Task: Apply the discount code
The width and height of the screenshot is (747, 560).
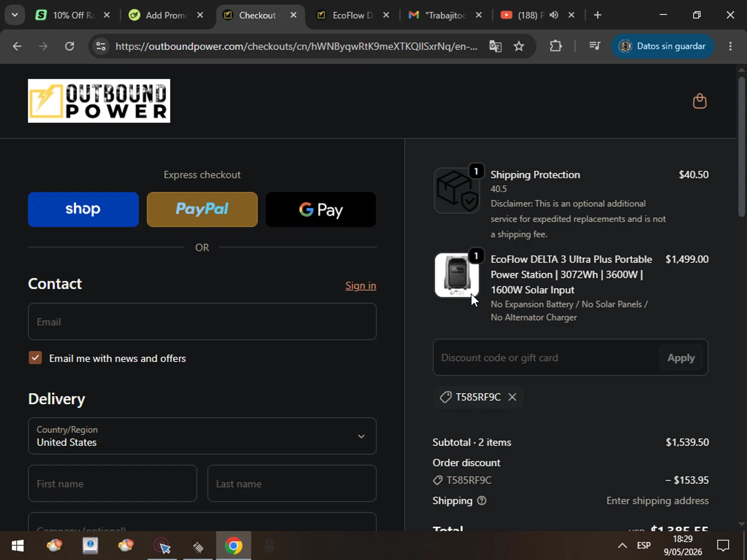Action: [681, 358]
